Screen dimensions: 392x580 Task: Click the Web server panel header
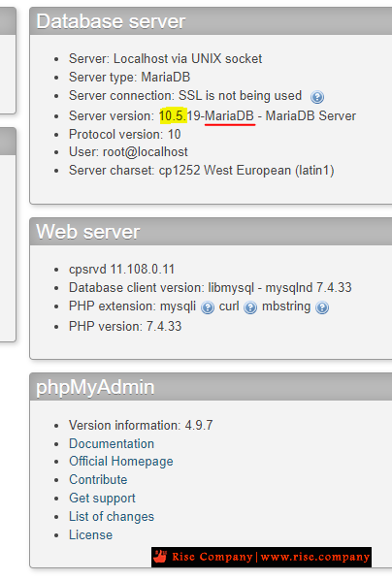pos(211,232)
